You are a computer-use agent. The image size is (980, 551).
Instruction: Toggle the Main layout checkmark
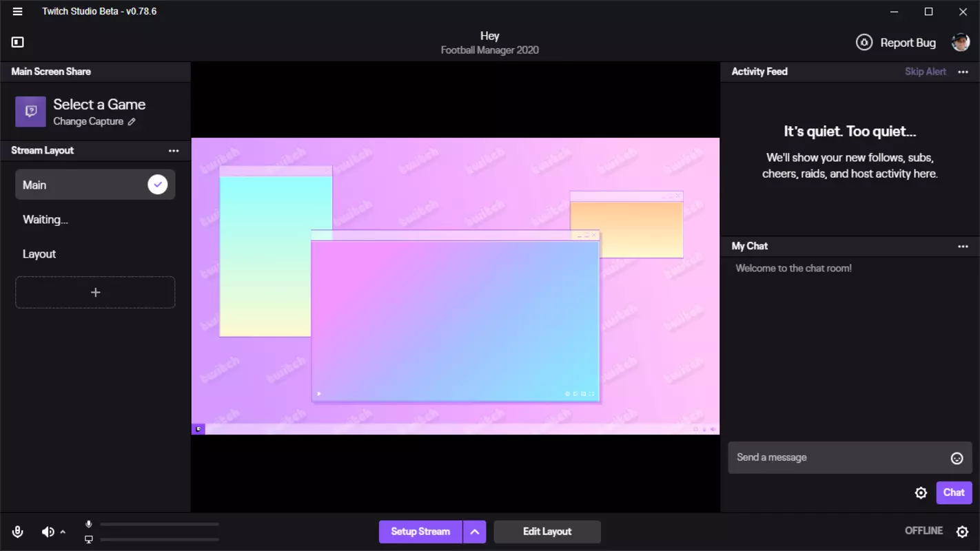point(157,185)
